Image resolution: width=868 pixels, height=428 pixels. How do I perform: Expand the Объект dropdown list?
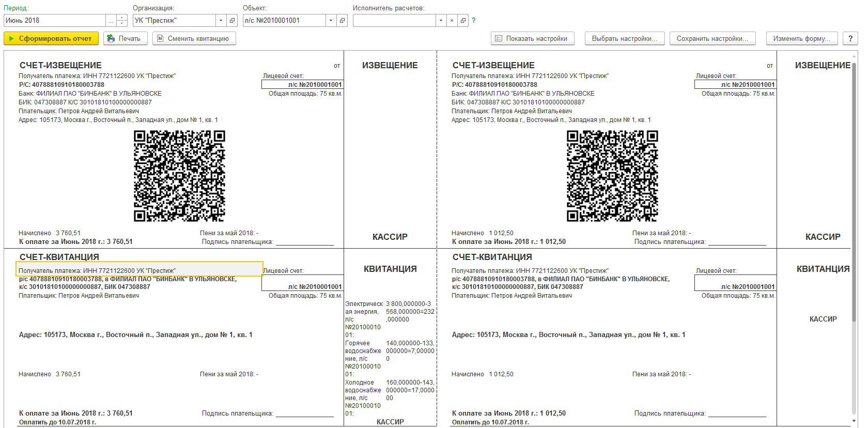pos(331,21)
